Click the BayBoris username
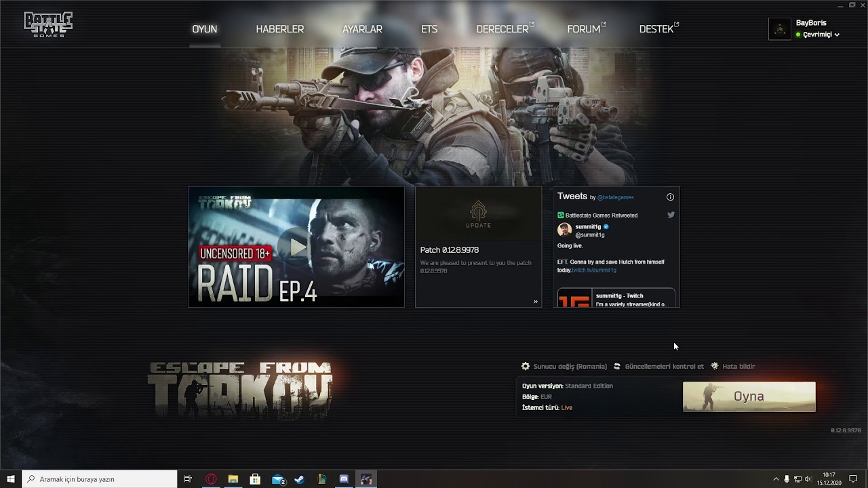Screen dimensions: 868x488 click(x=811, y=23)
